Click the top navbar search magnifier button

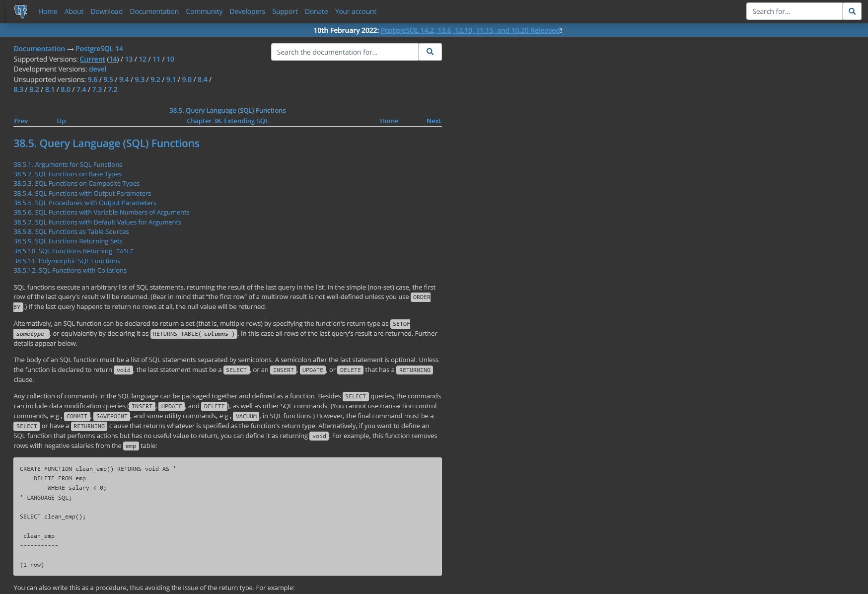point(852,11)
